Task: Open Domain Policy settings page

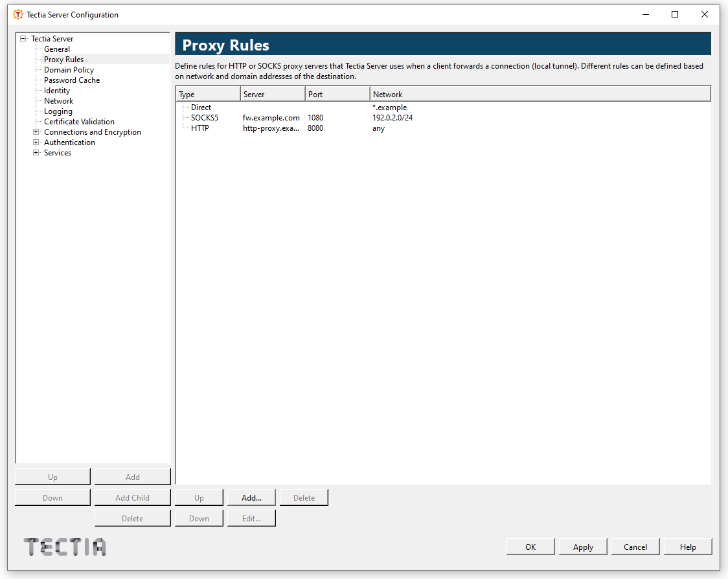Action: [x=69, y=70]
